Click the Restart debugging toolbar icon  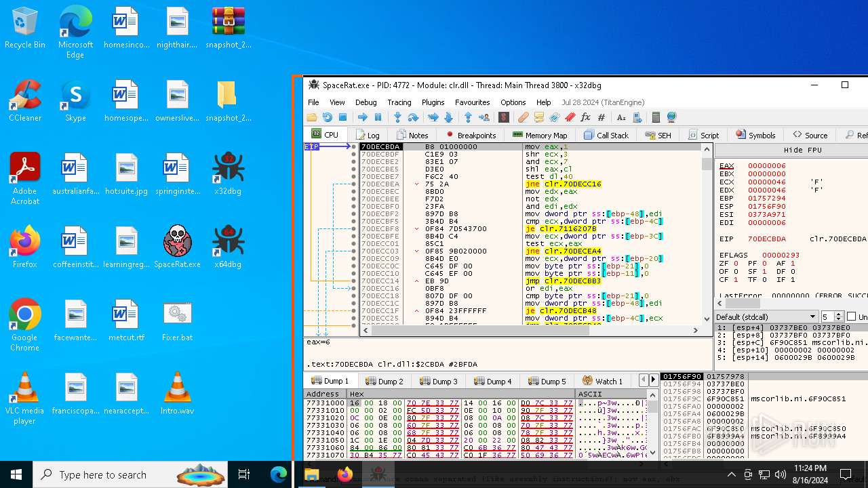[x=328, y=117]
